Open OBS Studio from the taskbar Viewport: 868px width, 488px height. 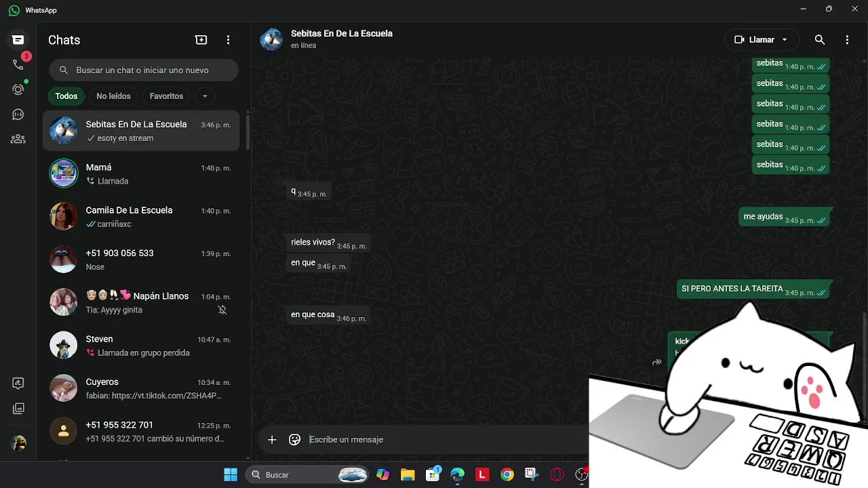[581, 474]
